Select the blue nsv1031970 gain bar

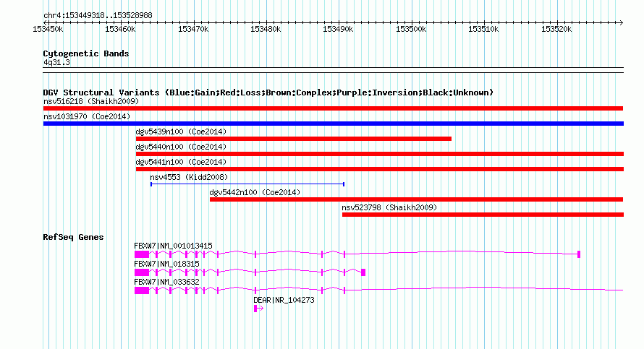(x=334, y=124)
